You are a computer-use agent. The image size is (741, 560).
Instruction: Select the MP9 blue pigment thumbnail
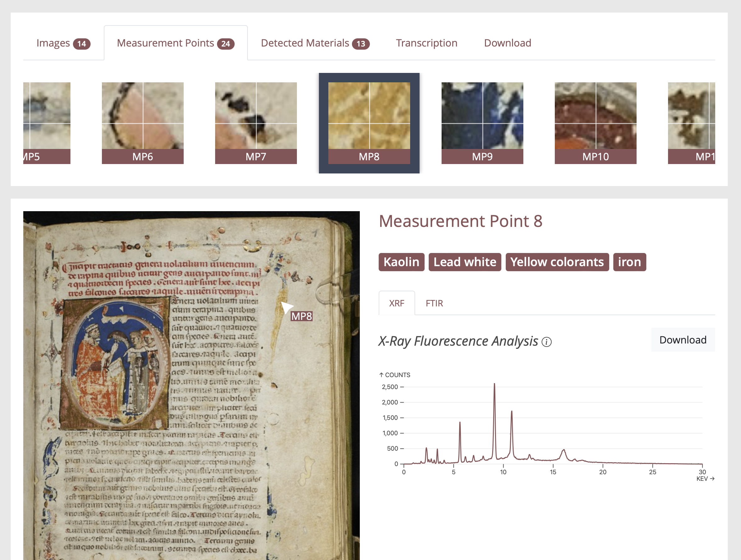click(x=482, y=123)
